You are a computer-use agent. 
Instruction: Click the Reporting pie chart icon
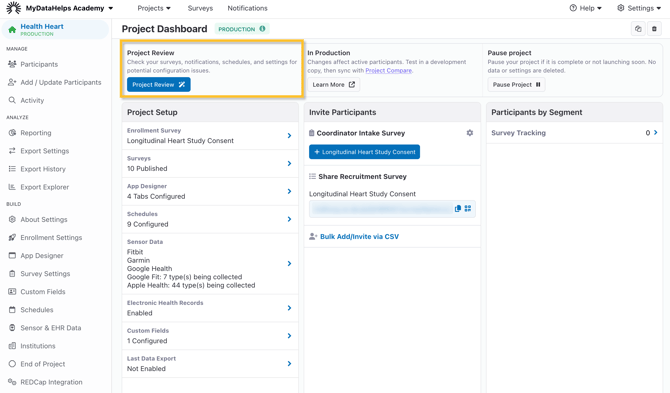tap(12, 133)
